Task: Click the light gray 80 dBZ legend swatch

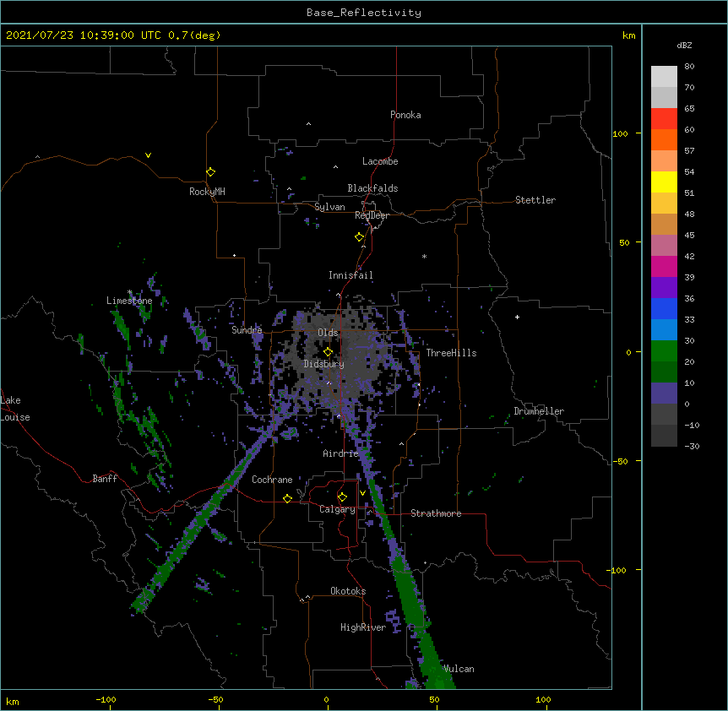Action: 664,77
